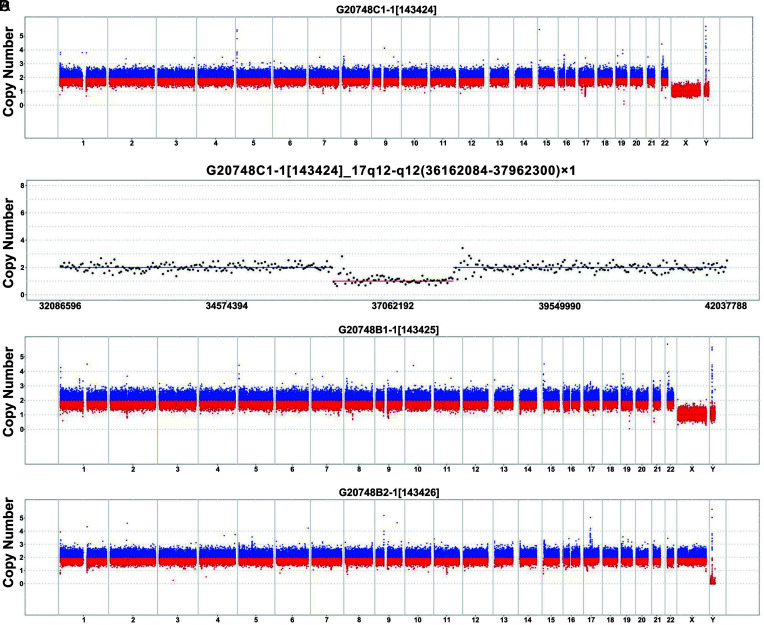Click chromosome label 6 in G20748B2-1 plot
764x625 pixels.
[292, 620]
